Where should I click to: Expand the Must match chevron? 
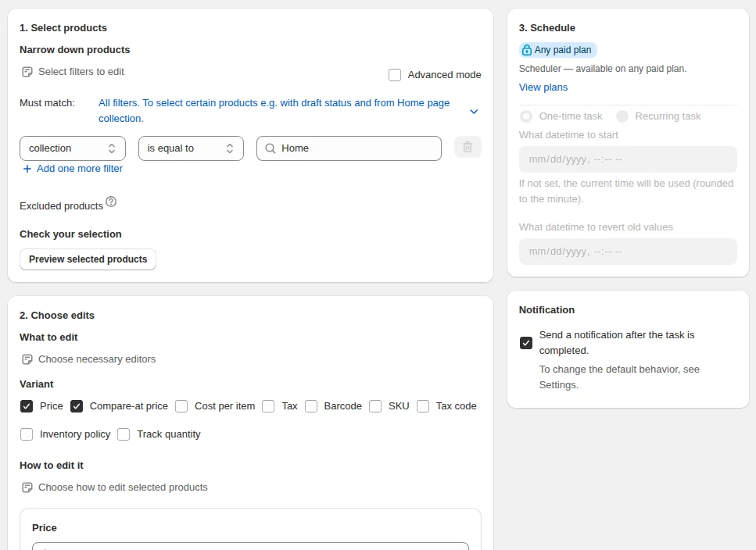pyautogui.click(x=474, y=111)
